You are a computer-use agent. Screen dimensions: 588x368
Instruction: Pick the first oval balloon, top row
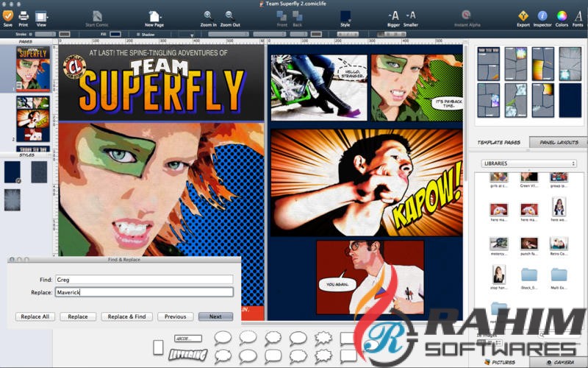click(x=223, y=338)
